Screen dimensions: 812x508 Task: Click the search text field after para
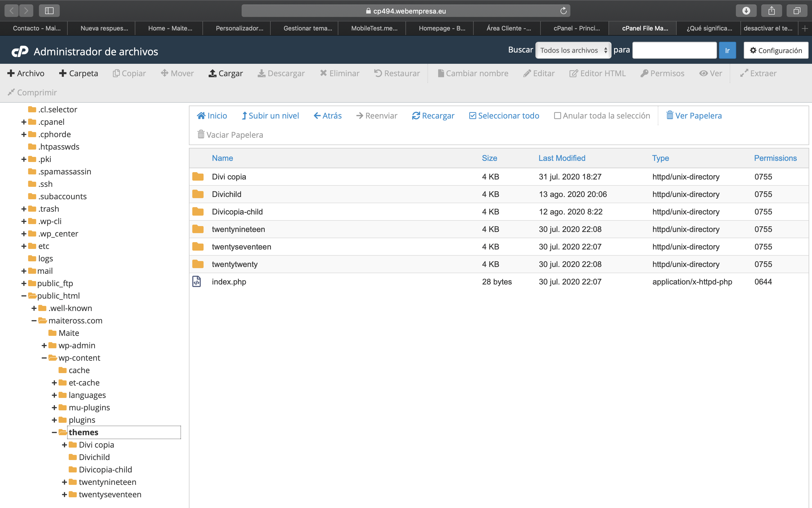674,50
